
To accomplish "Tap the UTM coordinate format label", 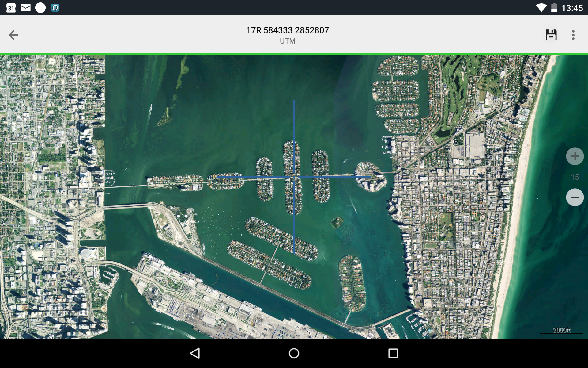I will coord(288,41).
